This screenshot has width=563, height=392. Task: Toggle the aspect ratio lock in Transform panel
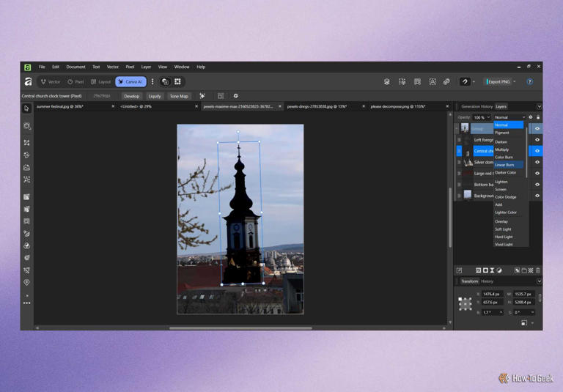pos(540,298)
